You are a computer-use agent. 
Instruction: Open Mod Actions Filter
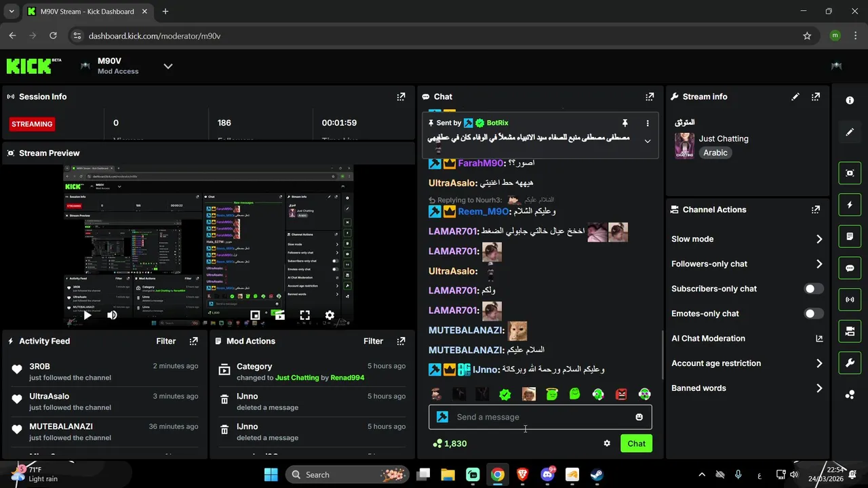tap(373, 341)
